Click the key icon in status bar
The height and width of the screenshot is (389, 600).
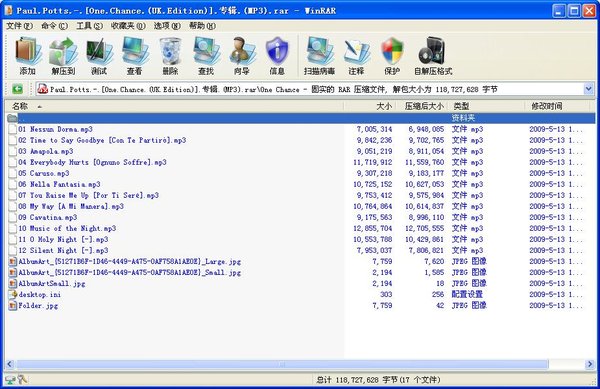click(x=22, y=379)
